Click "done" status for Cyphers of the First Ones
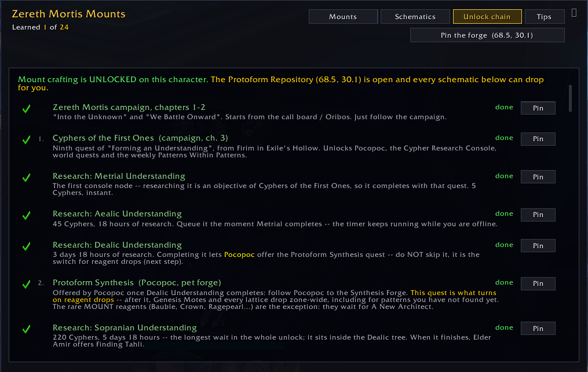 (x=504, y=138)
